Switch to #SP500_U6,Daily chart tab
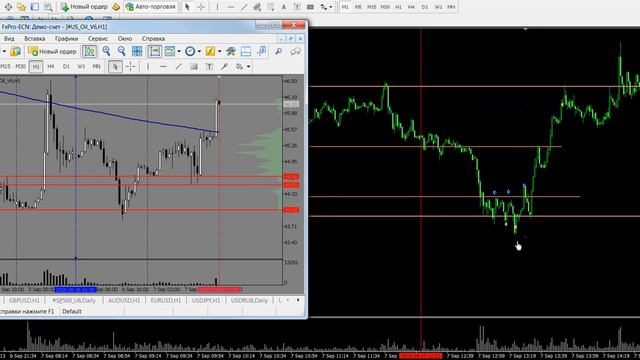 coord(74,300)
